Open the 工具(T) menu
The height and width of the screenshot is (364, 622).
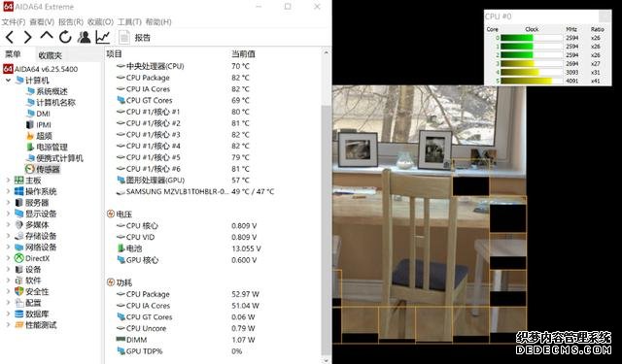click(x=129, y=21)
